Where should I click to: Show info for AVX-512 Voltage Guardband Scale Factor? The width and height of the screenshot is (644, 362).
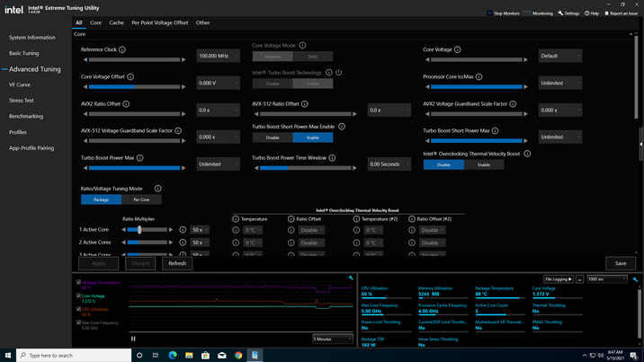click(178, 131)
